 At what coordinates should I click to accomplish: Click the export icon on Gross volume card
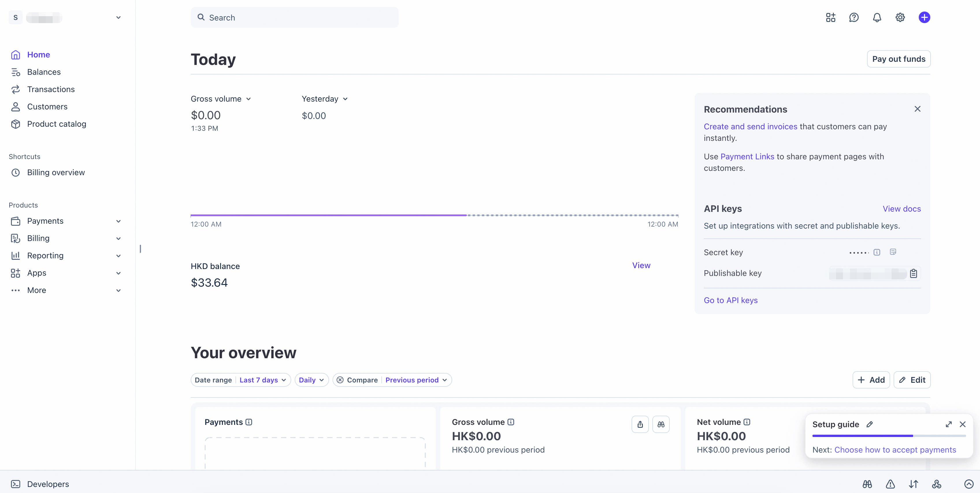tap(640, 424)
